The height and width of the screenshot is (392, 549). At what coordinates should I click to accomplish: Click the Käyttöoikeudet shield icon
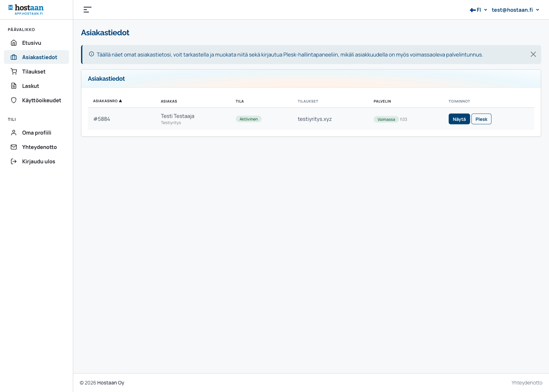(x=14, y=100)
